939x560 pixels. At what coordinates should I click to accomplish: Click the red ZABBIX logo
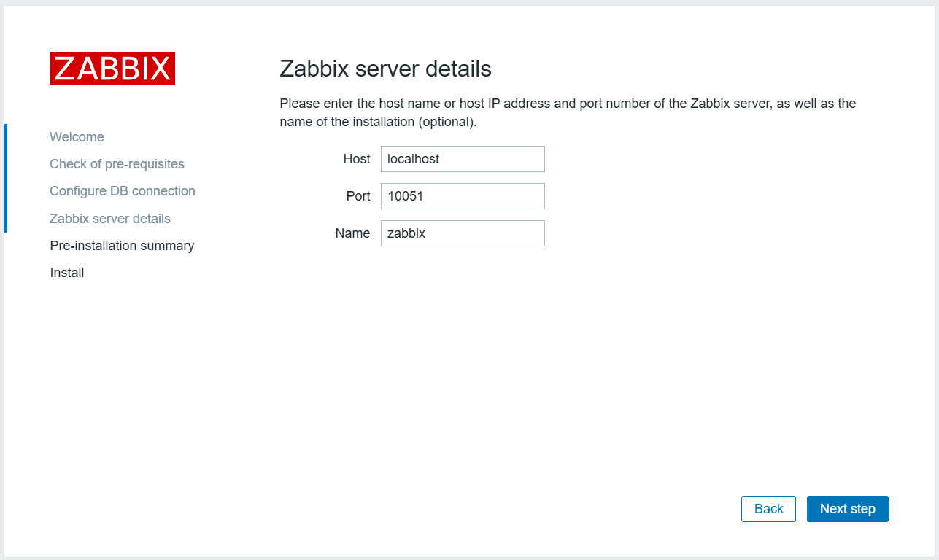(112, 68)
